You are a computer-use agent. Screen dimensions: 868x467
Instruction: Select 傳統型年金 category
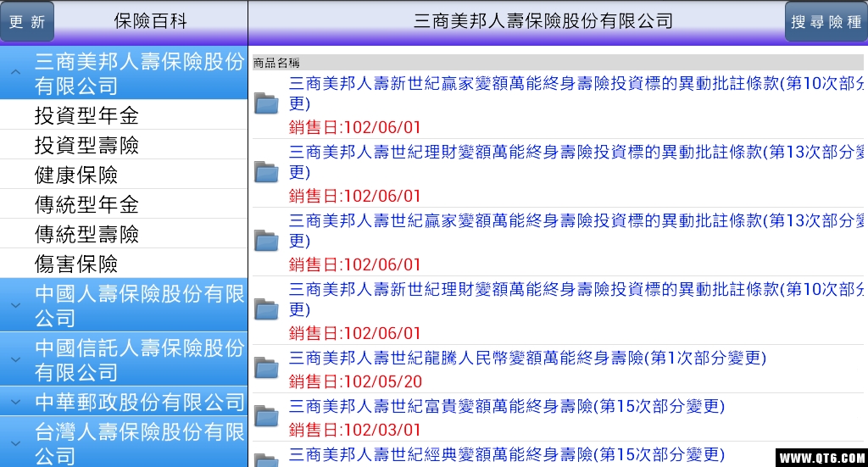click(124, 204)
